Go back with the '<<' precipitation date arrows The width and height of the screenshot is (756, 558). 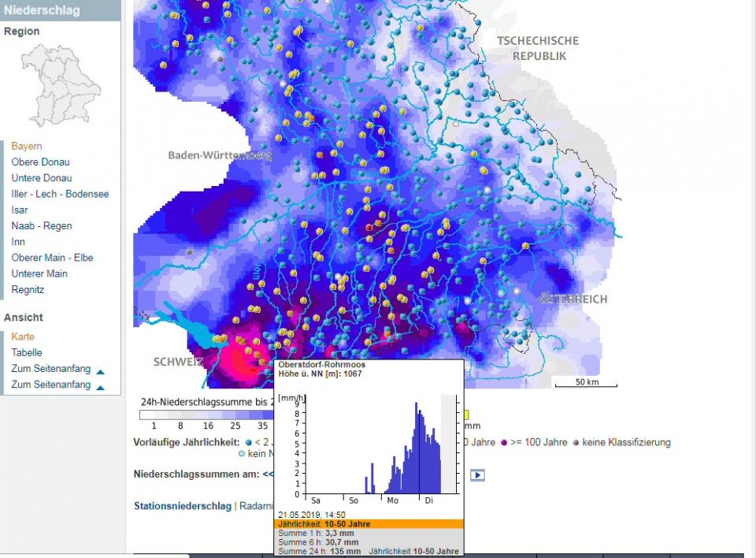click(268, 474)
